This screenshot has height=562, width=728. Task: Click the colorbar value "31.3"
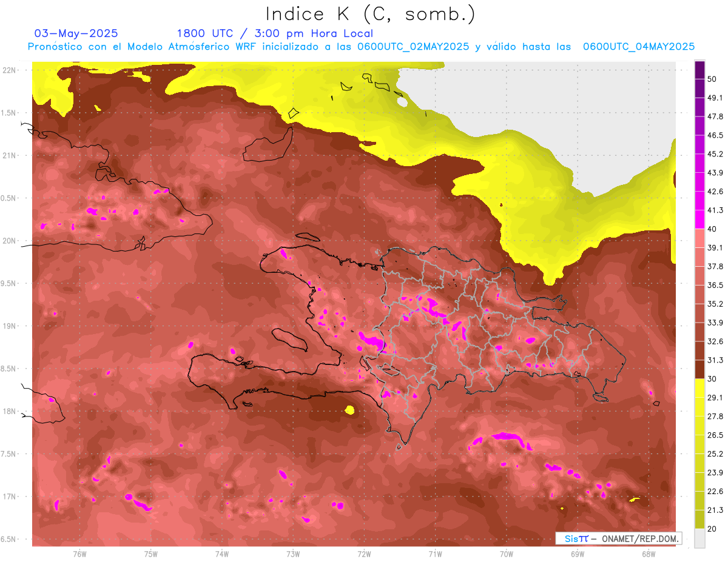pyautogui.click(x=715, y=360)
